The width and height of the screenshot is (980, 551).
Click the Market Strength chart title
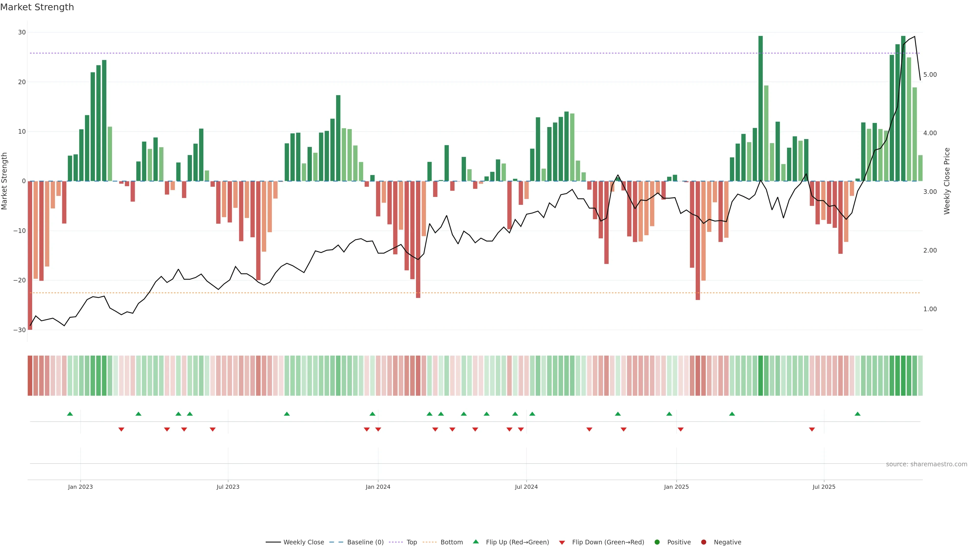[x=37, y=7]
